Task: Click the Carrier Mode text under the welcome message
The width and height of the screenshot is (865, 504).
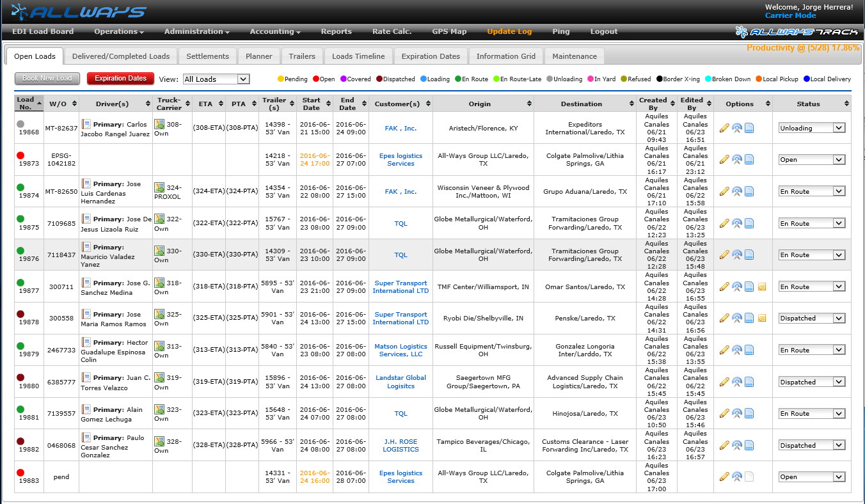Action: point(790,15)
